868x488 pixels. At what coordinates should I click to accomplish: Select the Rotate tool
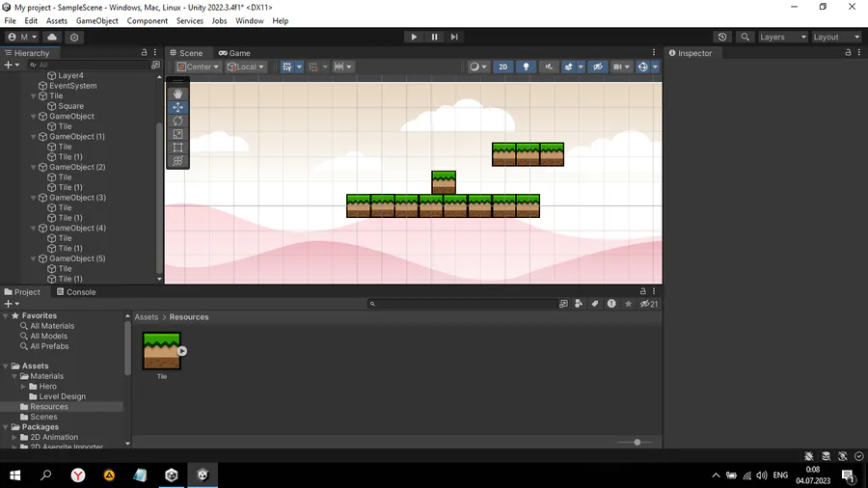tap(177, 121)
